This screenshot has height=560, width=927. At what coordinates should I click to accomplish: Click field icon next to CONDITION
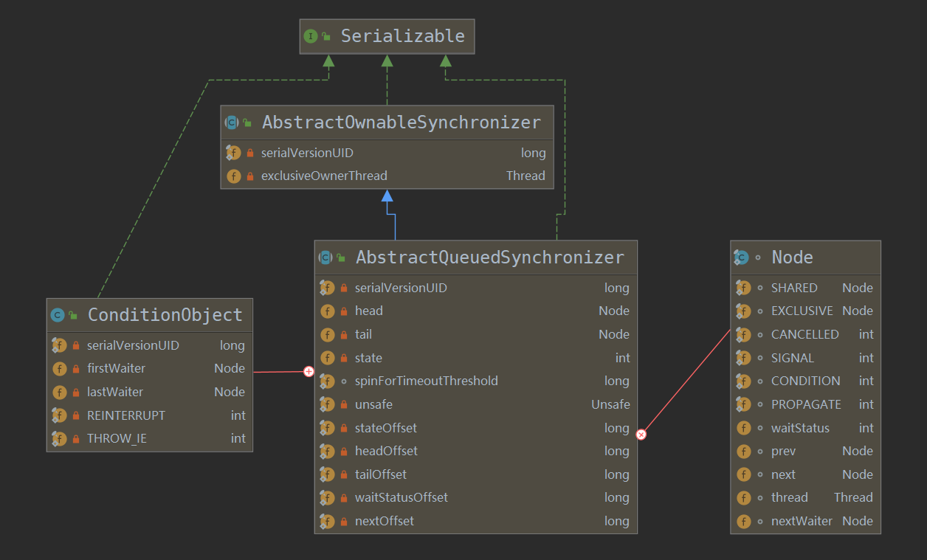click(743, 381)
